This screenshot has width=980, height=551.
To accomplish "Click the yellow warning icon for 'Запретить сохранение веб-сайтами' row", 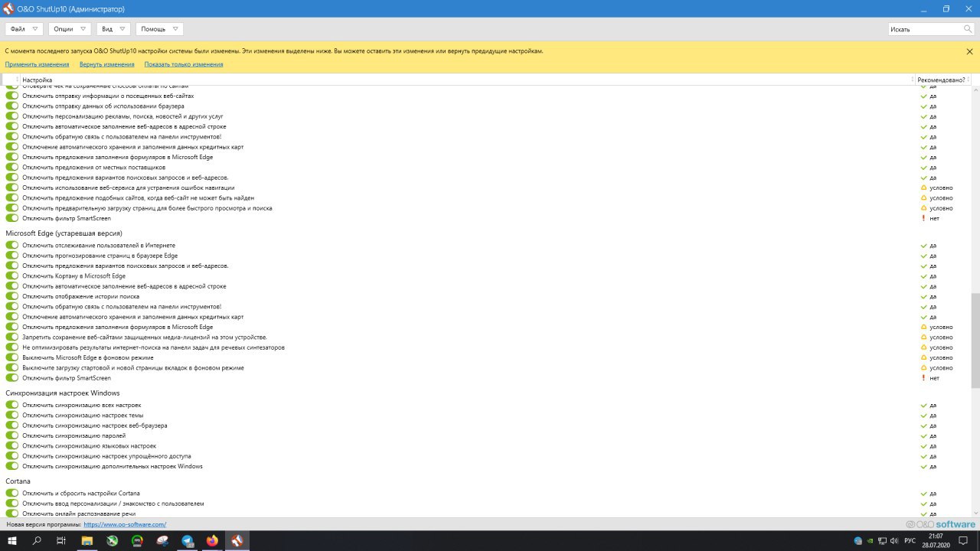I will tap(923, 337).
